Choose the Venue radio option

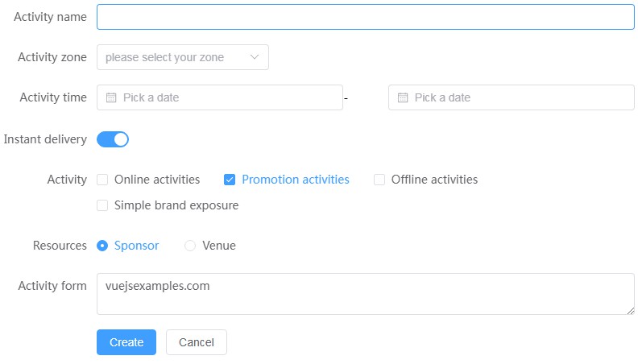(x=190, y=246)
